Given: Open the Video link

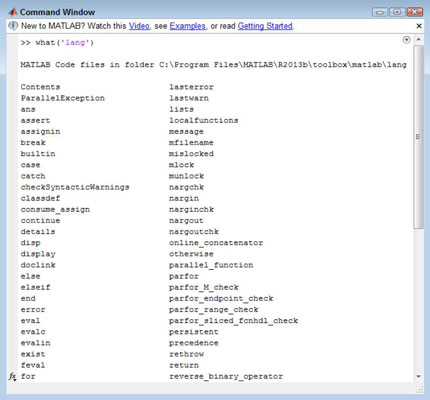Looking at the screenshot, I should pyautogui.click(x=139, y=26).
